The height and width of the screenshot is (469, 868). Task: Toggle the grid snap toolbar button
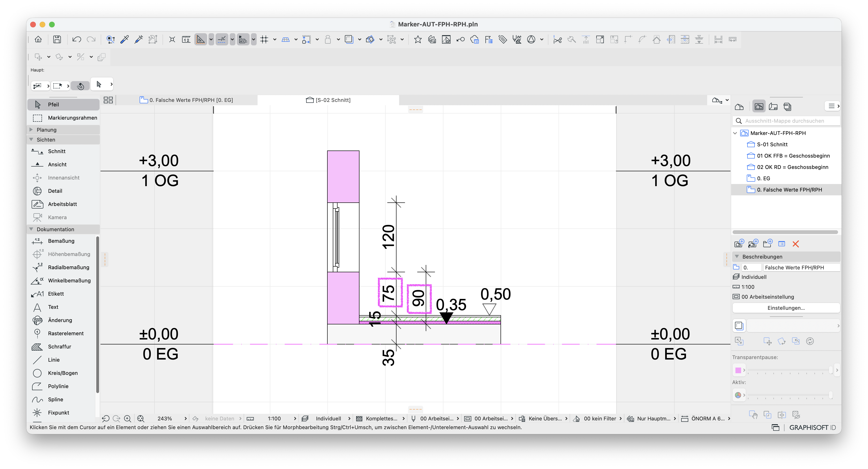tap(264, 39)
